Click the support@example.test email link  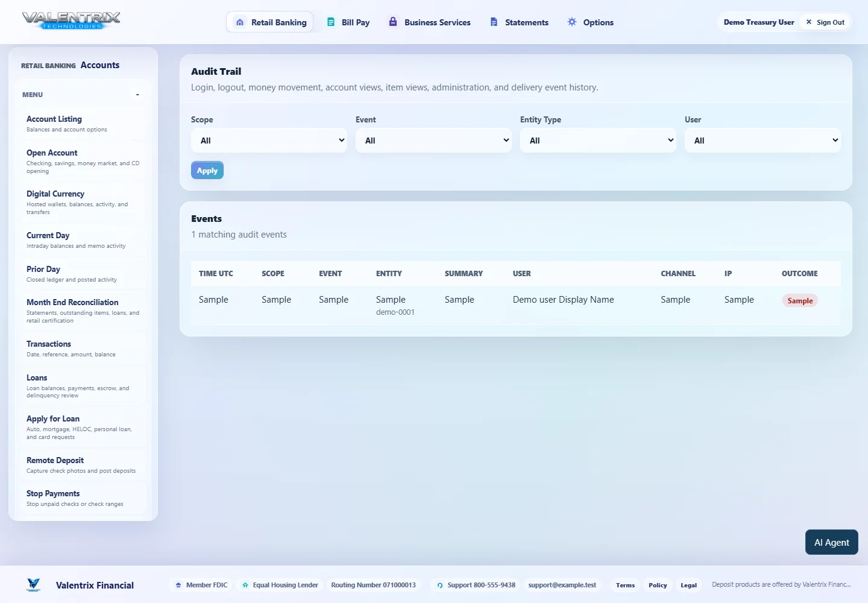click(562, 585)
